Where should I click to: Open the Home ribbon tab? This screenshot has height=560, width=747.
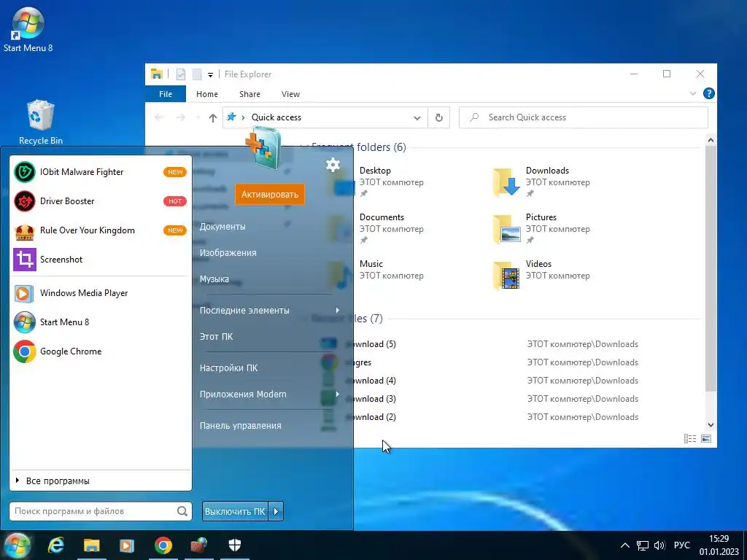coord(206,94)
